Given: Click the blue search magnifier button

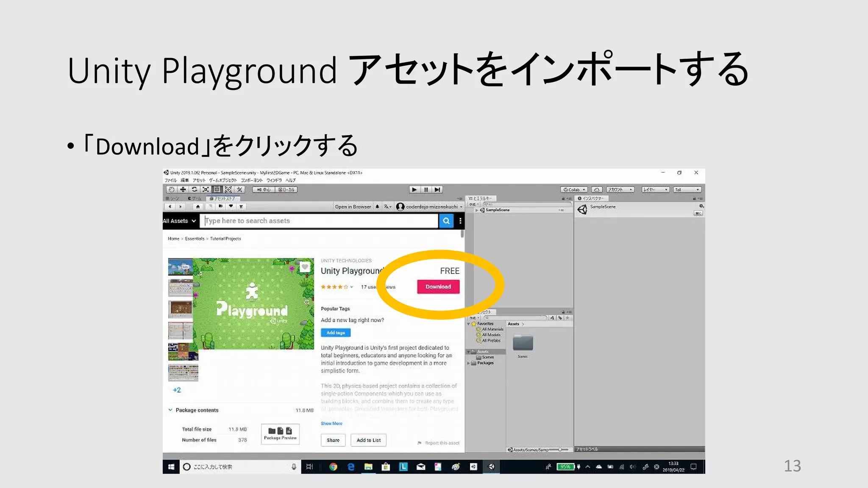Looking at the screenshot, I should [446, 221].
